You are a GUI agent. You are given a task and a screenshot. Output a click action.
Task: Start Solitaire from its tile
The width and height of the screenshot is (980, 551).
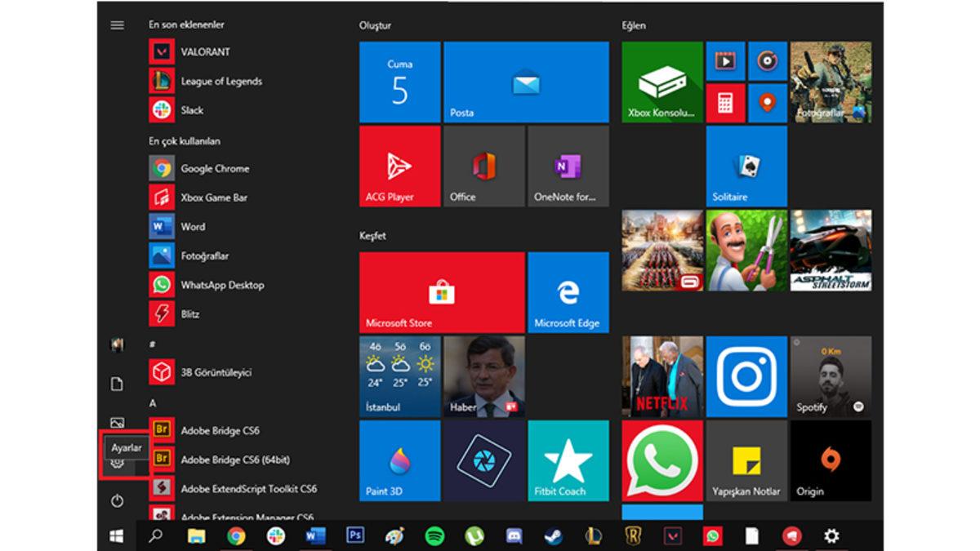pos(746,166)
